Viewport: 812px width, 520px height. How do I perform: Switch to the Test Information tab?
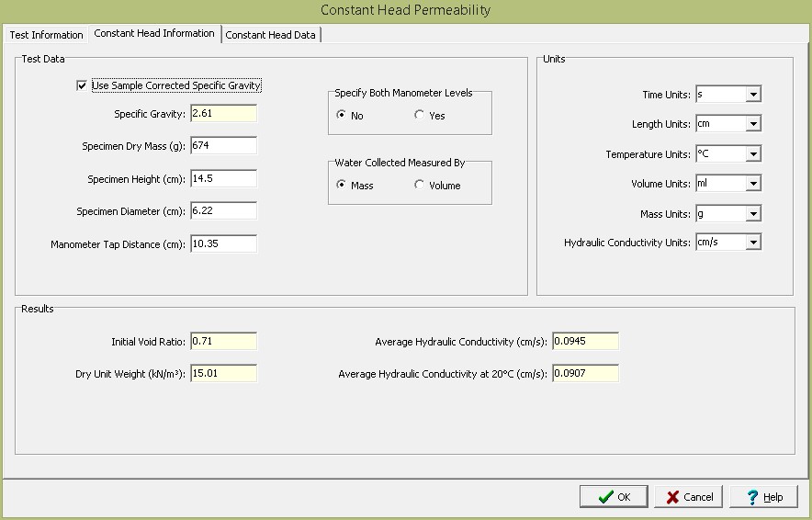click(46, 35)
